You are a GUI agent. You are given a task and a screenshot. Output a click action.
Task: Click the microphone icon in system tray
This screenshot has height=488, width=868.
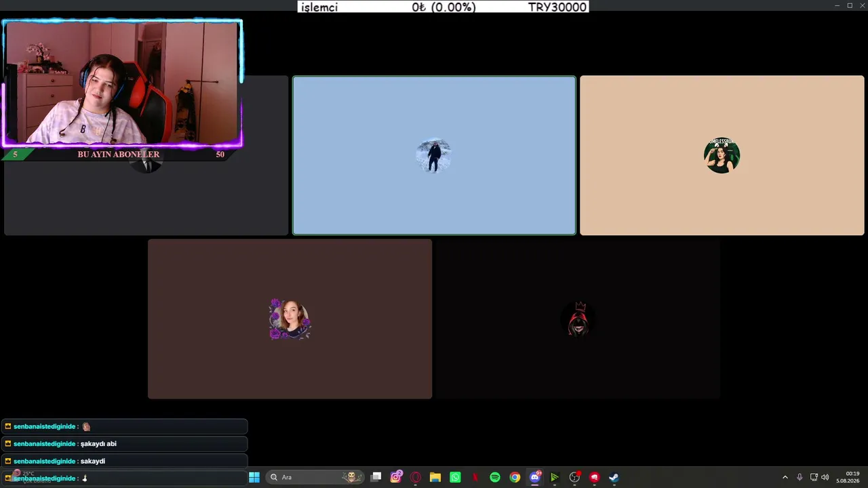coord(800,477)
